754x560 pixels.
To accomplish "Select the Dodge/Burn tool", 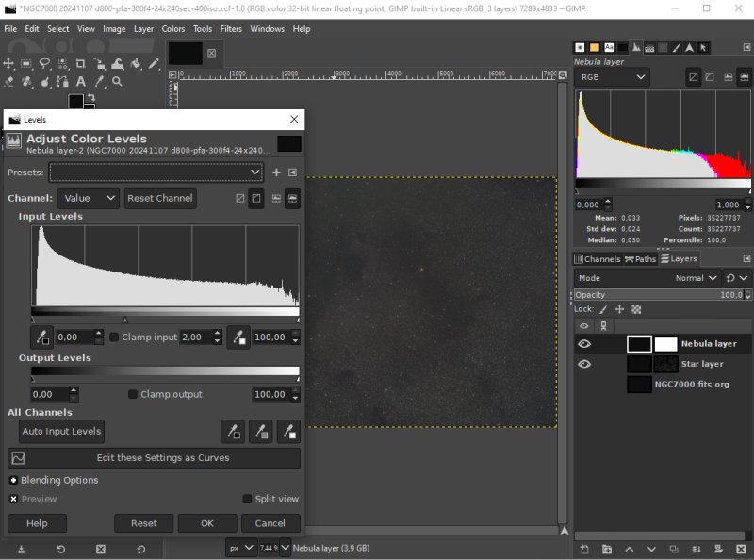I will tap(44, 82).
